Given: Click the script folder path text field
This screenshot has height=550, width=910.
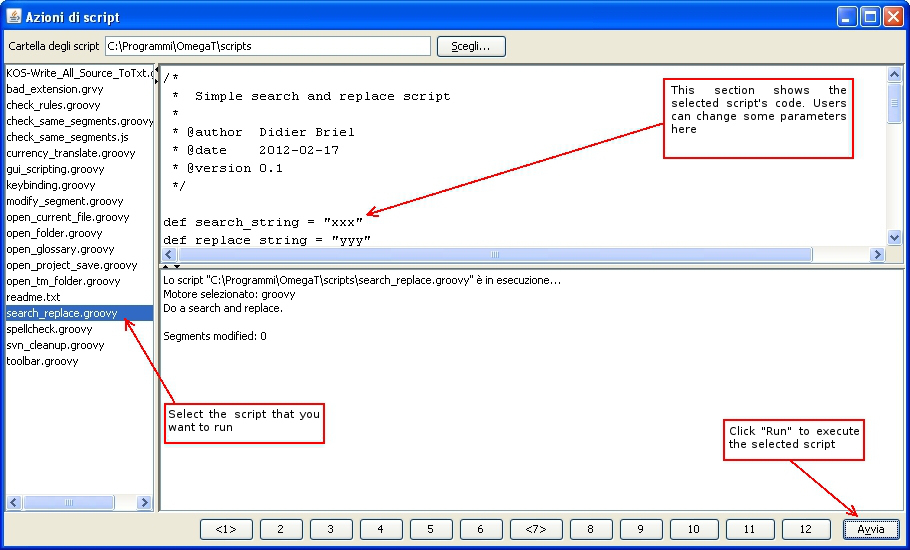Looking at the screenshot, I should [x=267, y=46].
